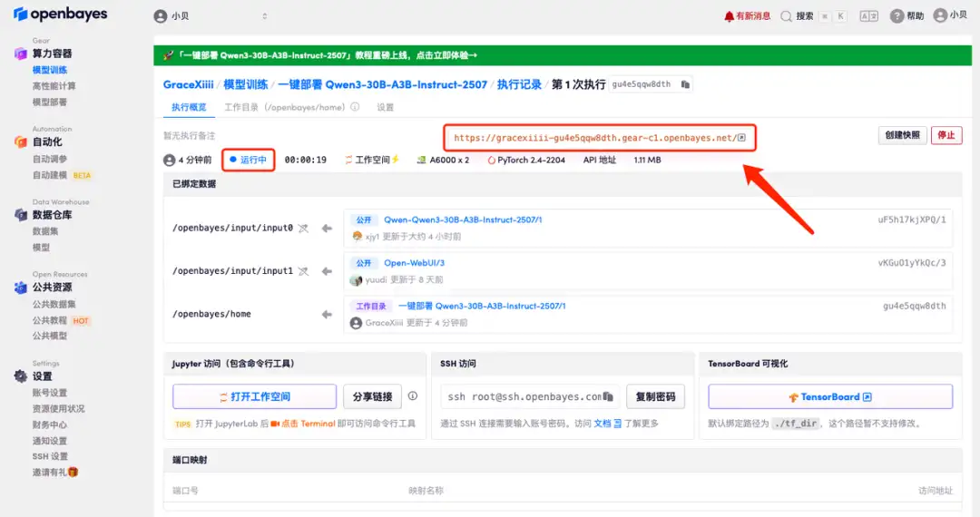The height and width of the screenshot is (517, 980).
Task: Unbind the /openbayes/input/input0 data icon
Action: [303, 229]
